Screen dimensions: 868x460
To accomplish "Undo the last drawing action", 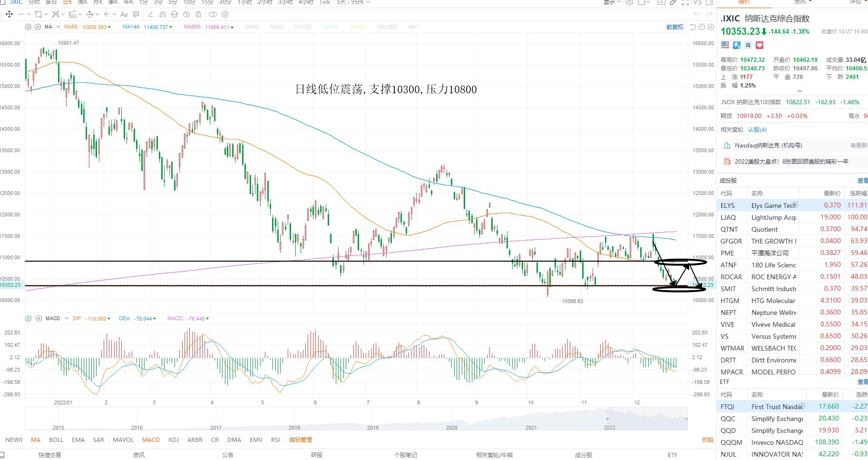I will [x=697, y=14].
